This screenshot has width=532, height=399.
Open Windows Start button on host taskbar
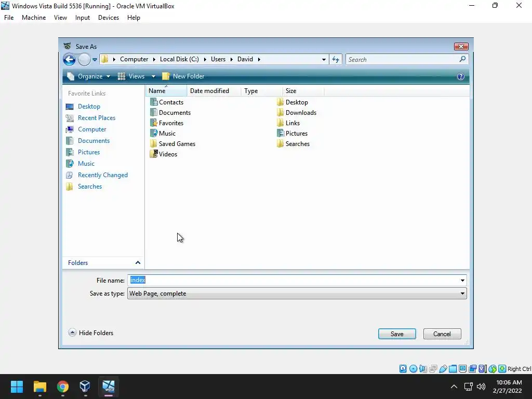pyautogui.click(x=17, y=387)
